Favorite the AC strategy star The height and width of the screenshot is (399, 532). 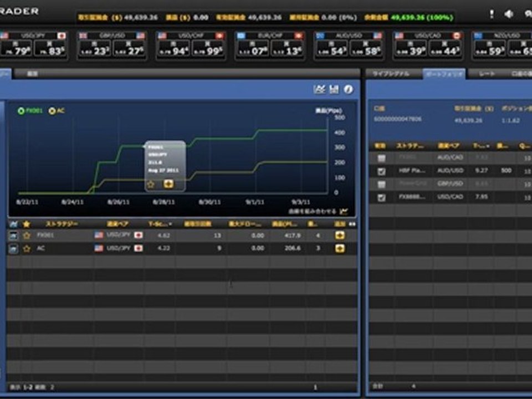[x=27, y=249]
